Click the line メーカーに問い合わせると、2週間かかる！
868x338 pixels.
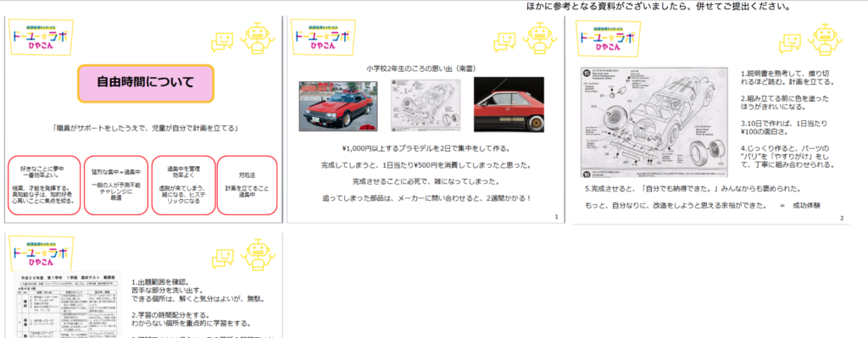pos(426,198)
